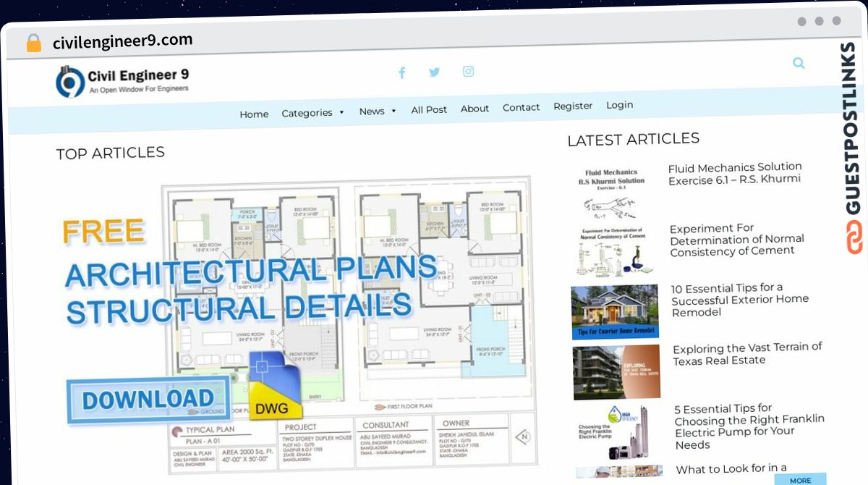Open the Twitter profile icon
Viewport: 868px width, 485px height.
434,72
